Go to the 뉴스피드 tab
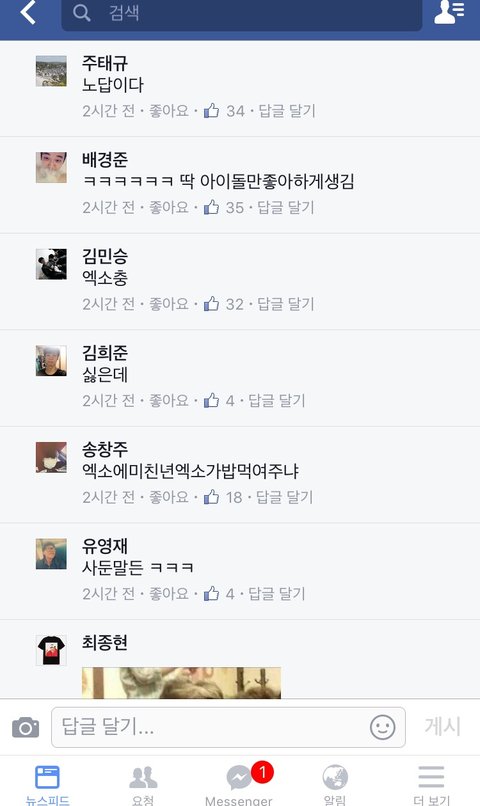480x806 pixels. click(47, 783)
